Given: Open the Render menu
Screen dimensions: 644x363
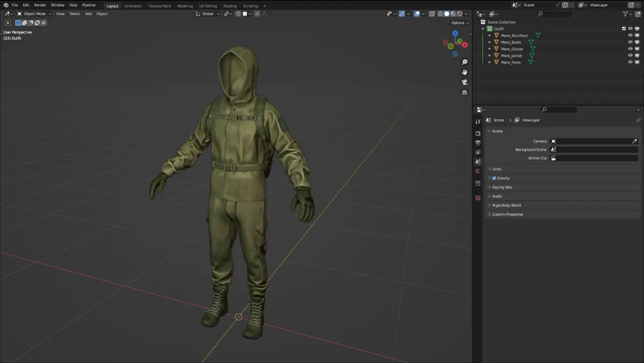Looking at the screenshot, I should tap(40, 5).
